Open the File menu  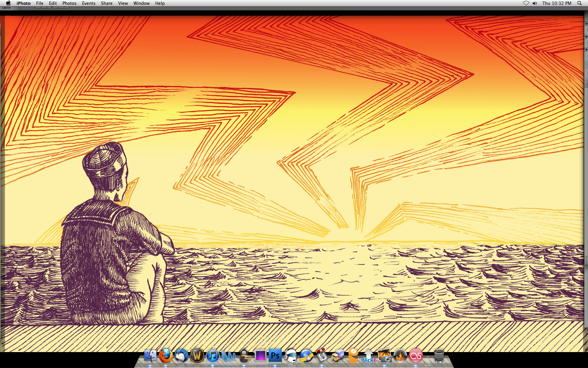pos(40,3)
